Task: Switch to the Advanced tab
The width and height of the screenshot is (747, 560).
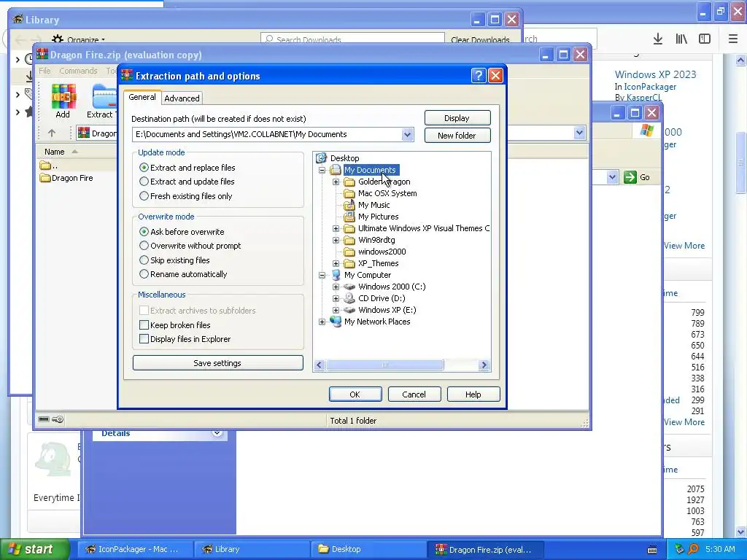Action: [182, 98]
